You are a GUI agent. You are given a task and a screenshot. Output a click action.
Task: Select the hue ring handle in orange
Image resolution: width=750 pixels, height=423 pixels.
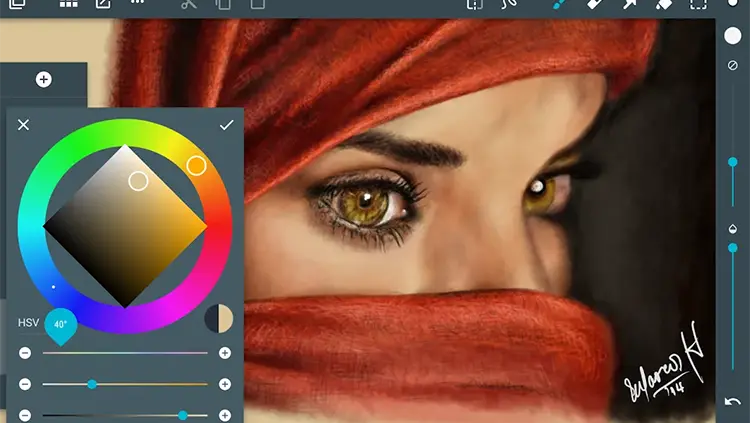196,166
